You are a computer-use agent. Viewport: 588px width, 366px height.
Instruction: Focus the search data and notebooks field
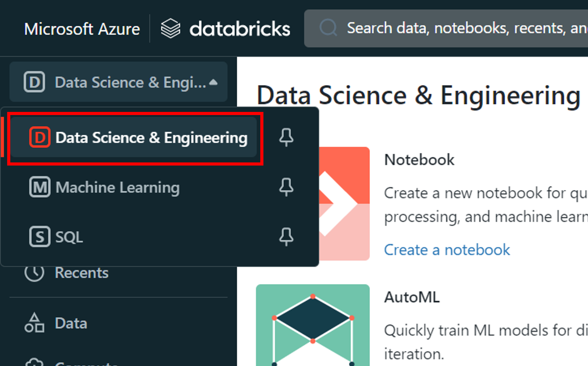click(465, 28)
